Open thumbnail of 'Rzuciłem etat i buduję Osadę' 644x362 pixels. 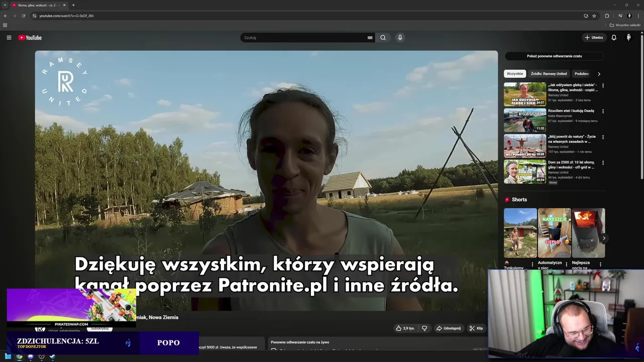point(525,120)
